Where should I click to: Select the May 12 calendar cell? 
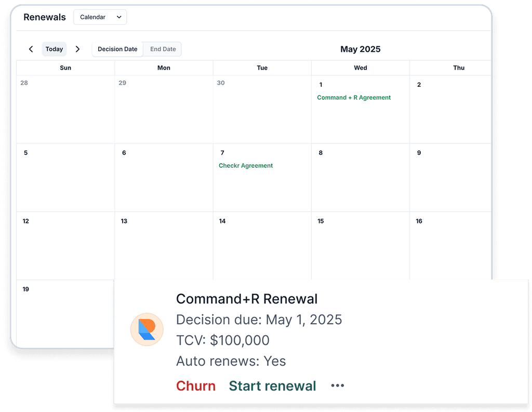(x=65, y=246)
